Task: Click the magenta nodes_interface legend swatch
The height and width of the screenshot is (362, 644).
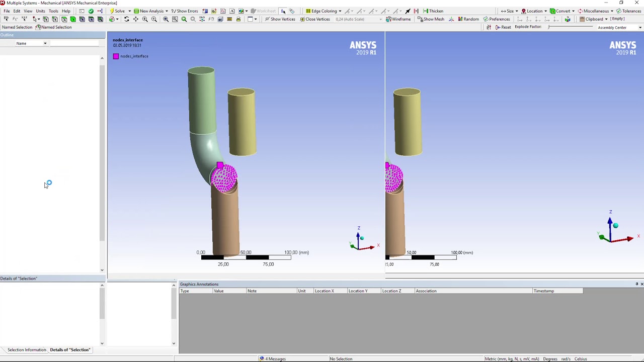Action: tap(116, 56)
